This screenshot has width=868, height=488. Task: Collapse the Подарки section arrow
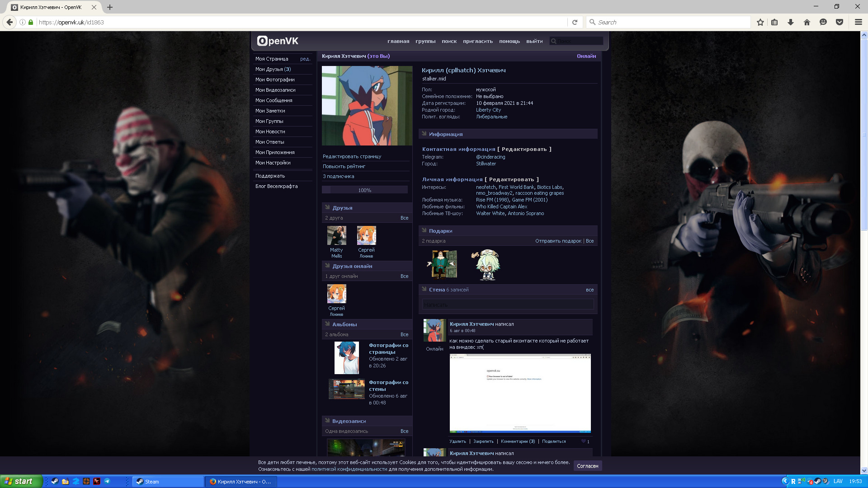click(424, 230)
